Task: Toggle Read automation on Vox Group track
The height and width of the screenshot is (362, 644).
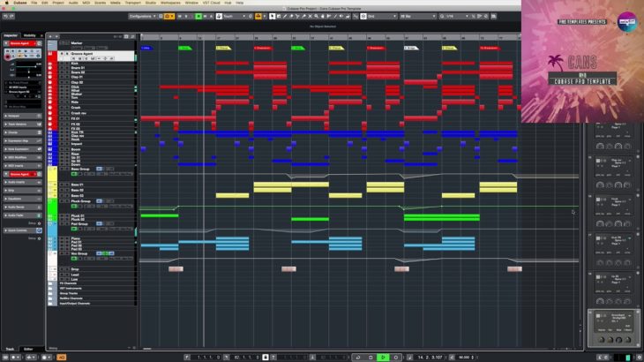Action: pos(74,259)
